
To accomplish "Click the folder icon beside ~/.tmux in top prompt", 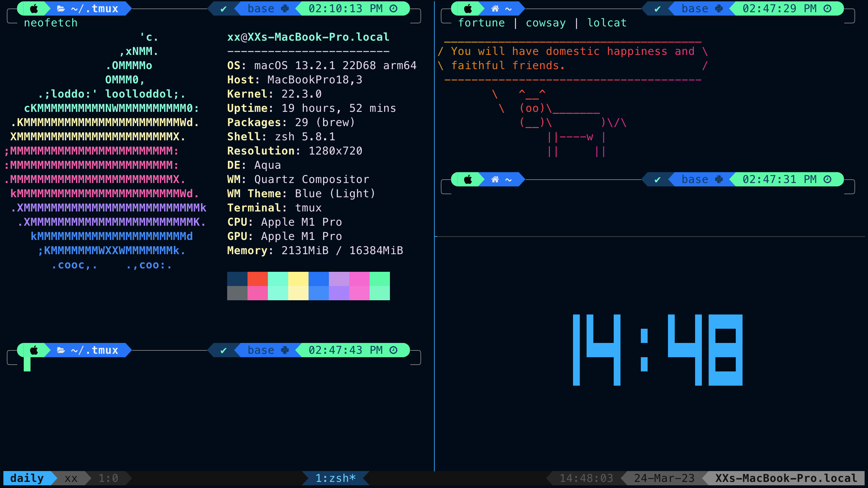I will (x=61, y=8).
